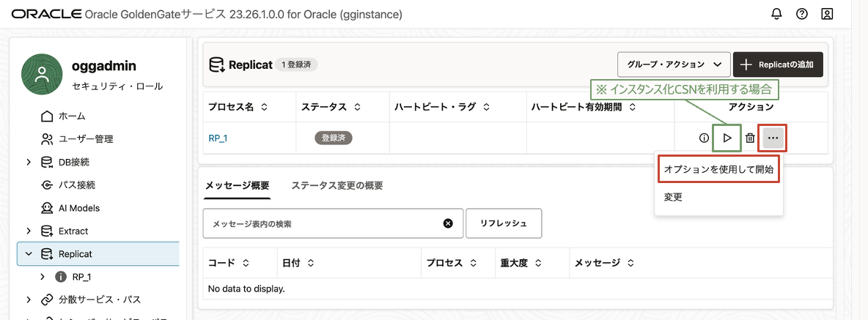868x320 pixels.
Task: Sort messages by メッセージ column
Action: coord(630,263)
